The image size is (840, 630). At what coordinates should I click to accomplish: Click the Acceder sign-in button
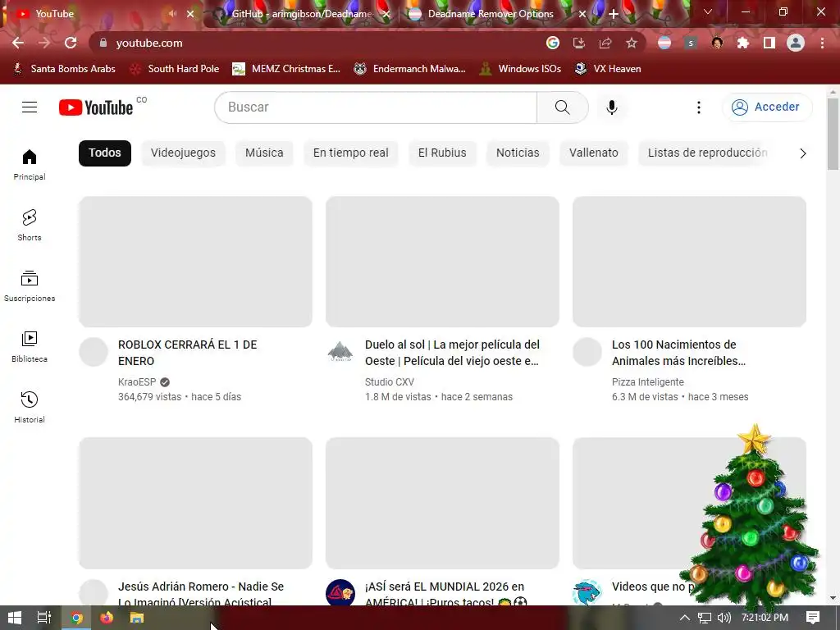coord(767,107)
